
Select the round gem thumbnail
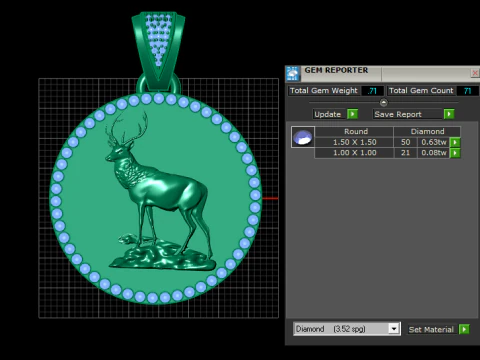coord(303,137)
